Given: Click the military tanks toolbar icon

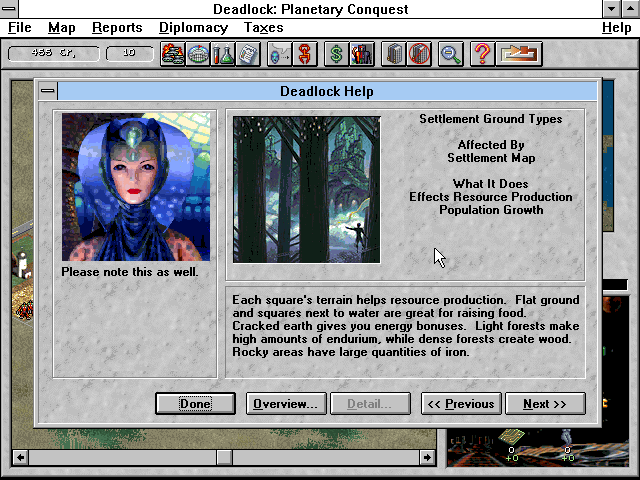Looking at the screenshot, I should pos(173,54).
